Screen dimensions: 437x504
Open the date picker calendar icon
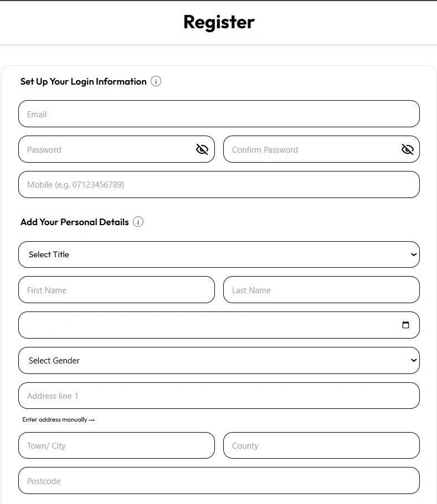click(x=406, y=325)
